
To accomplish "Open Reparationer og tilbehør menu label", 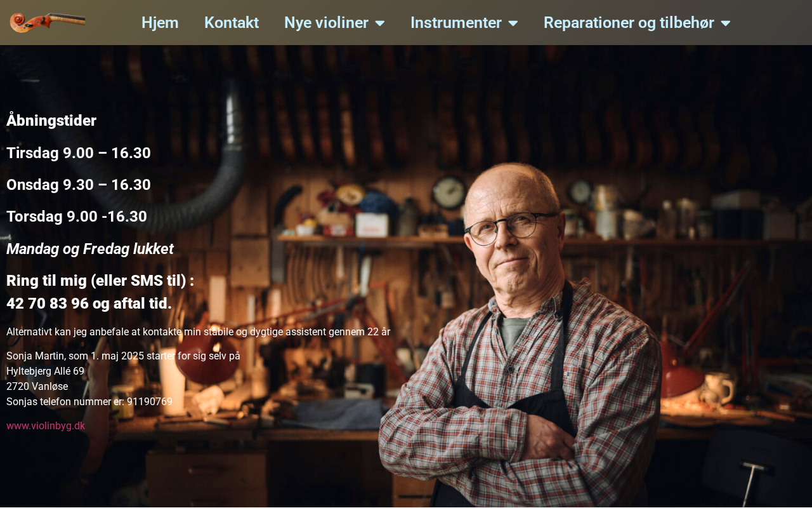I will point(629,22).
